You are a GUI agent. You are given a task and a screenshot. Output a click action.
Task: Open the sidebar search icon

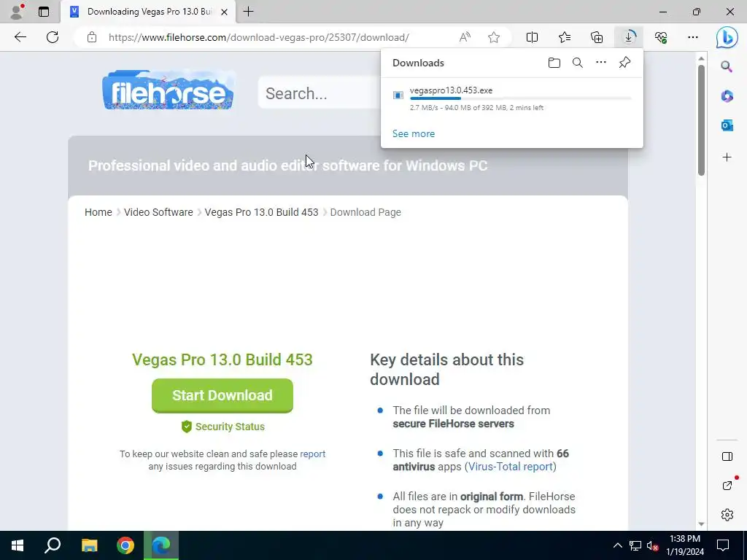727,66
